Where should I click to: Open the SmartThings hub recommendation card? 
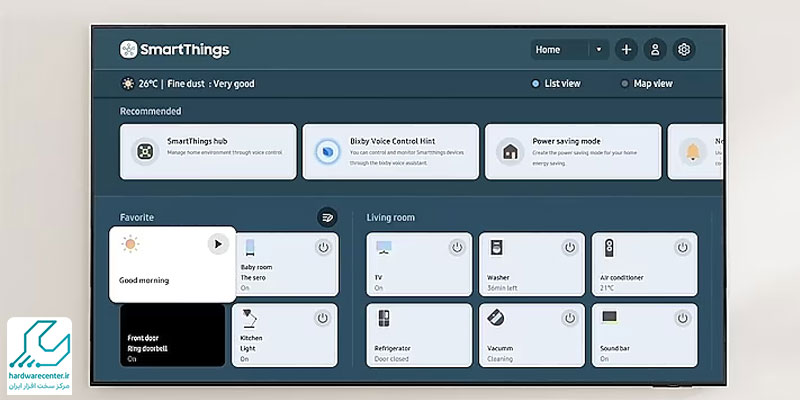click(208, 151)
